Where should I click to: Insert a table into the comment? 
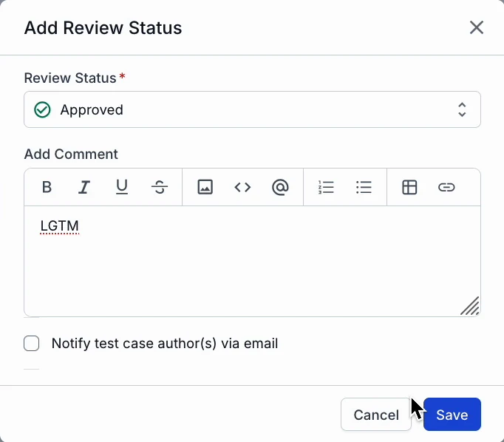(x=409, y=187)
